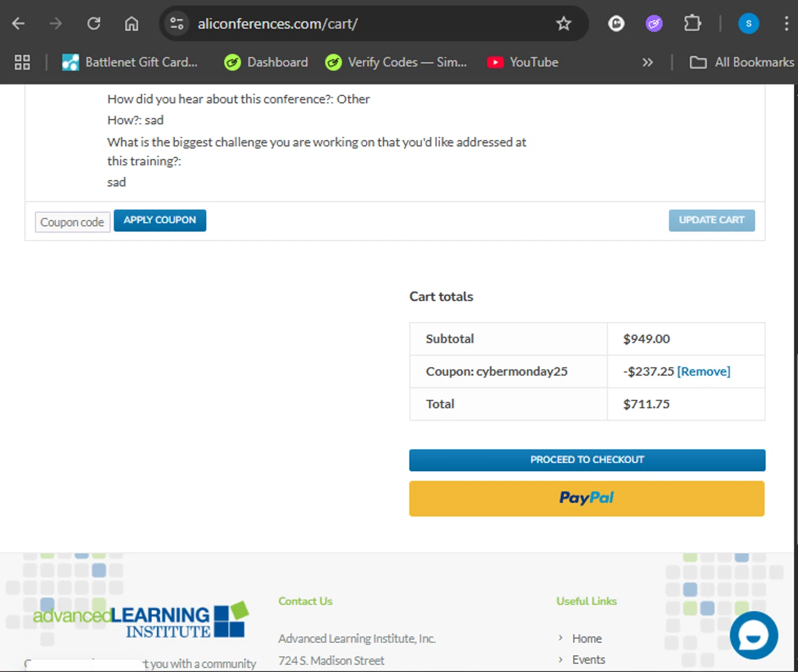Open the apps grid in bookmarks bar

(22, 62)
